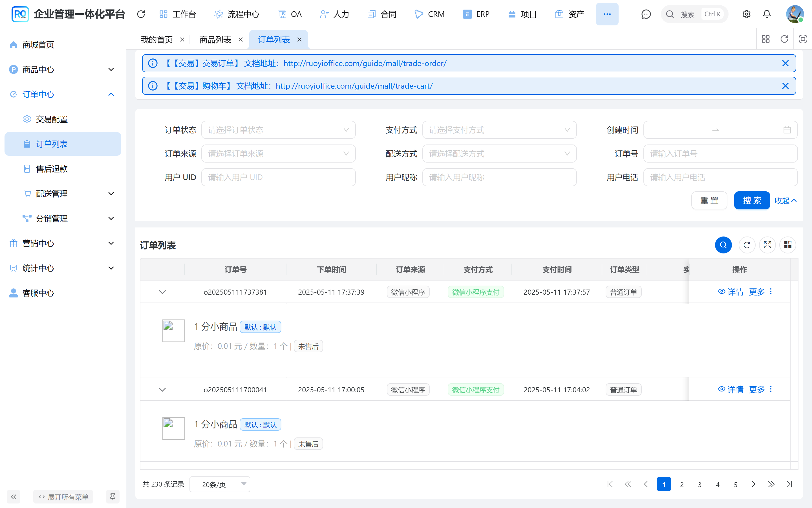The width and height of the screenshot is (812, 508).
Task: Close the trade-order documentation alert
Action: point(785,63)
